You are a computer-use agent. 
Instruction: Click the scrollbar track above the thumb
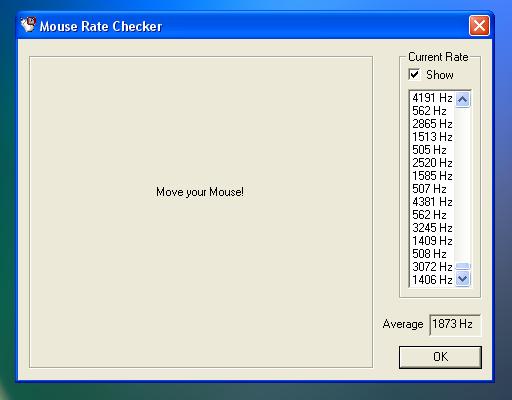463,185
